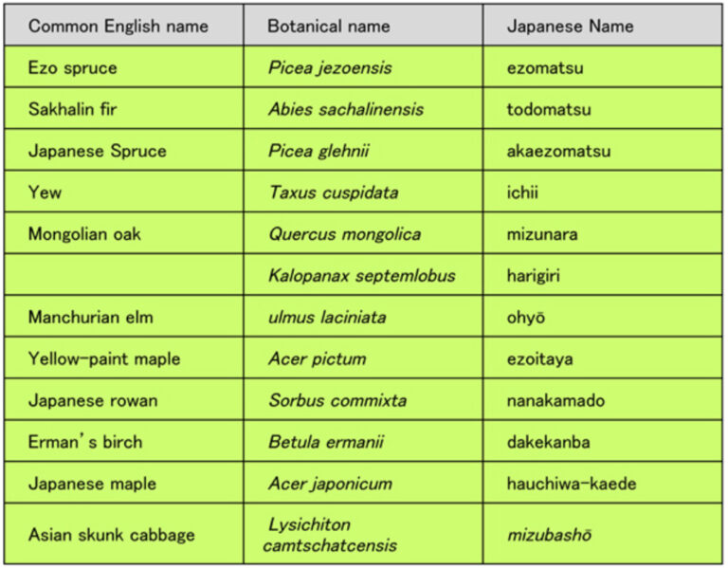Screen dimensions: 728x568
Task: Click the "nanakamado" cell
Action: click(555, 400)
